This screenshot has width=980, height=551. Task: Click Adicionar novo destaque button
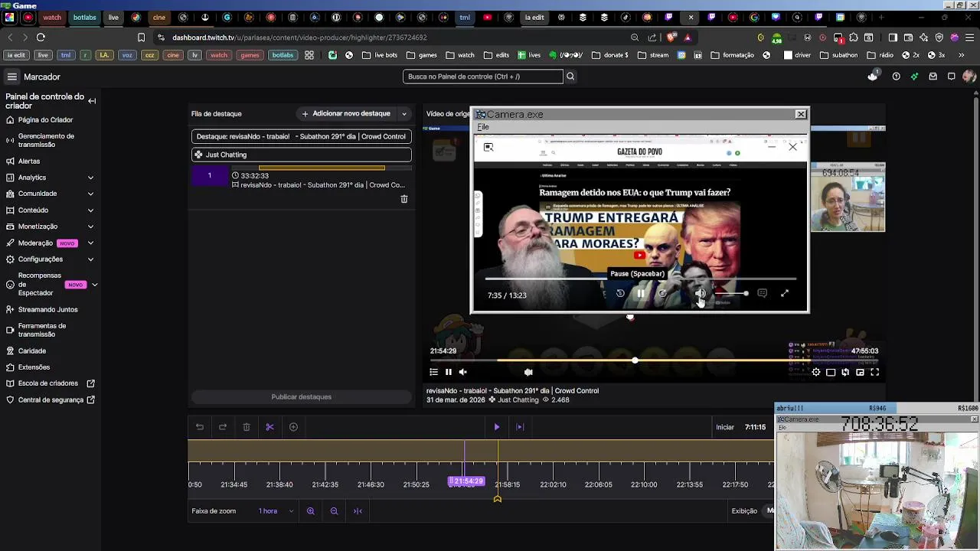pos(346,113)
